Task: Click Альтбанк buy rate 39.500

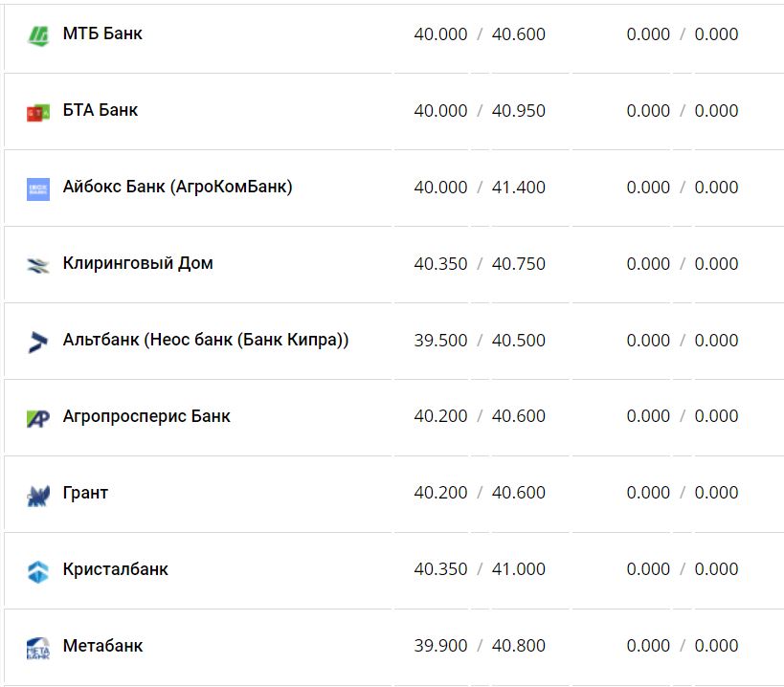Action: (440, 341)
